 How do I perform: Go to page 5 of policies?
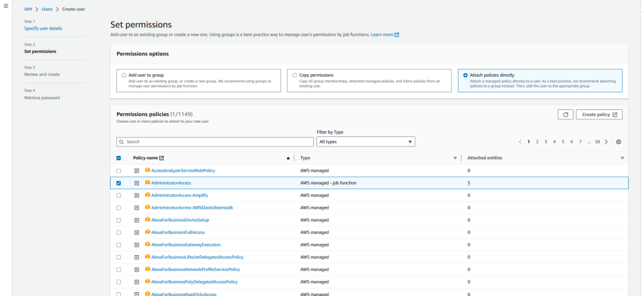tap(563, 141)
